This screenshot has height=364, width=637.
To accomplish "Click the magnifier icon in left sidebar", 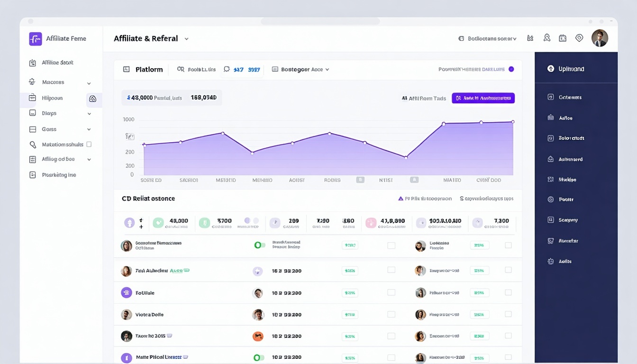I will (x=33, y=145).
